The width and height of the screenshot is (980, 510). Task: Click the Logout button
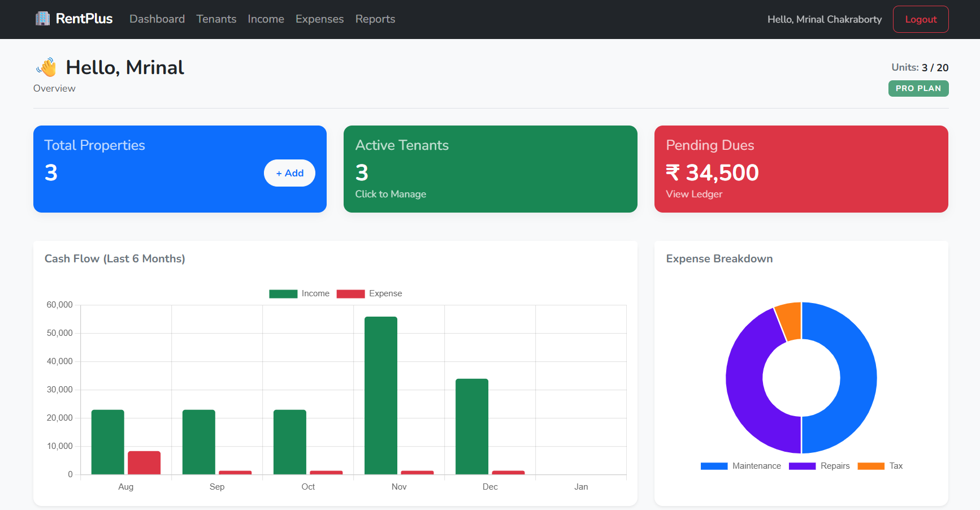pyautogui.click(x=921, y=19)
